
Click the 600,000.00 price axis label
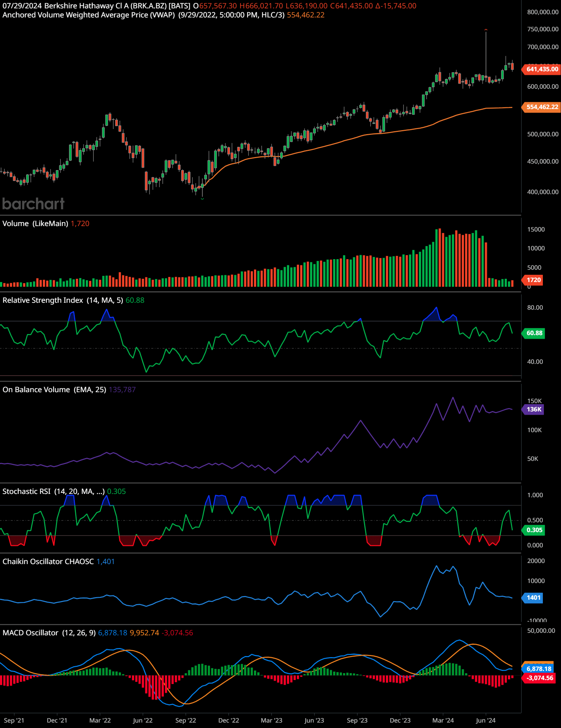pos(543,87)
